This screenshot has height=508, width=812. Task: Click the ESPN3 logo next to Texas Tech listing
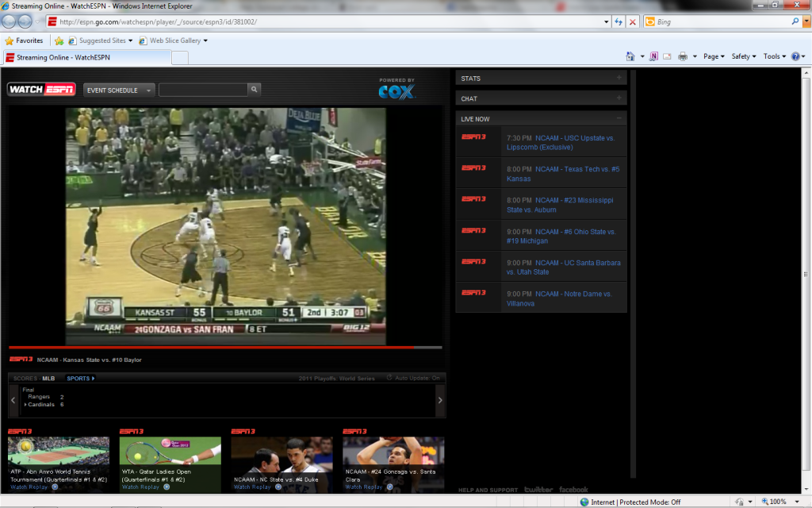[x=473, y=168]
